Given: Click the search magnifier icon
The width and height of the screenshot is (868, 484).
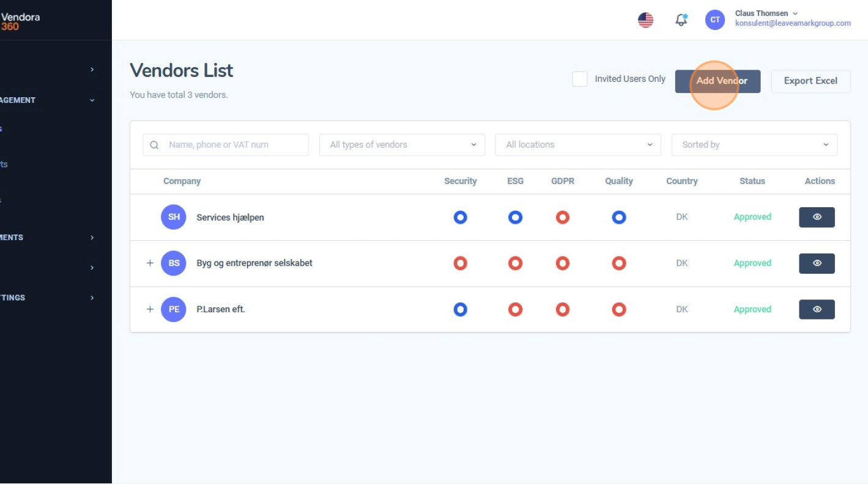Looking at the screenshot, I should (154, 144).
